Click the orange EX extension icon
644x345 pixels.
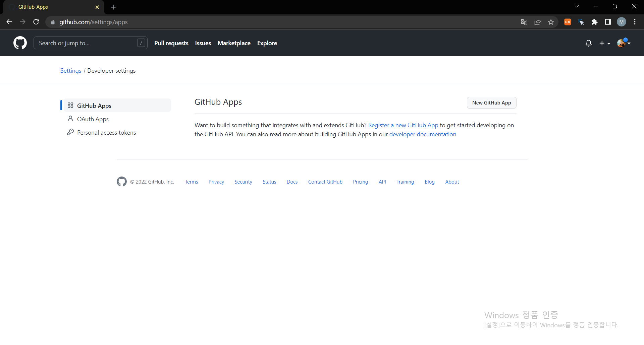pos(568,22)
